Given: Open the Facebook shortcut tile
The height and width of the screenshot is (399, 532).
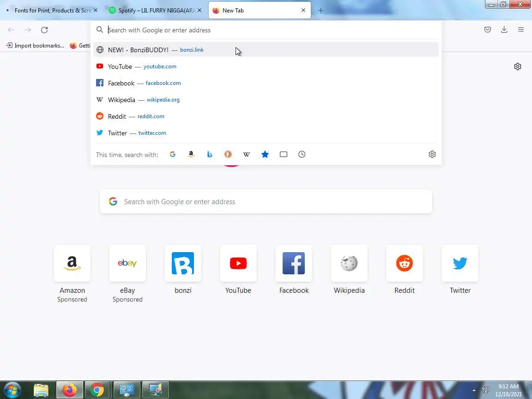Looking at the screenshot, I should click(294, 263).
